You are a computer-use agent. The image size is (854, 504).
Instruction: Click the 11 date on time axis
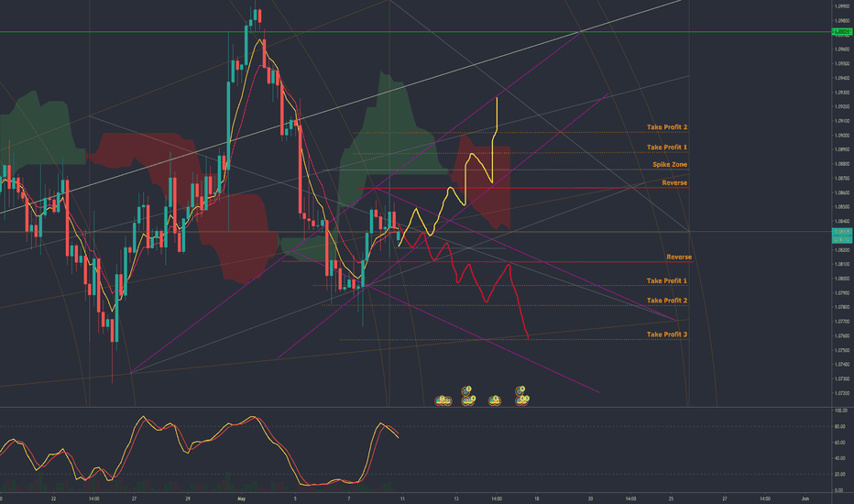(402, 499)
